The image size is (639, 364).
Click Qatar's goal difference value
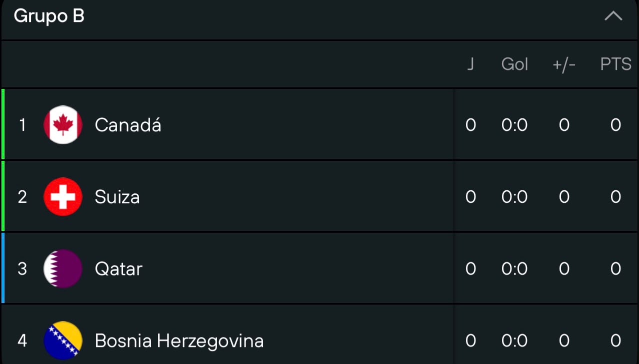point(564,269)
